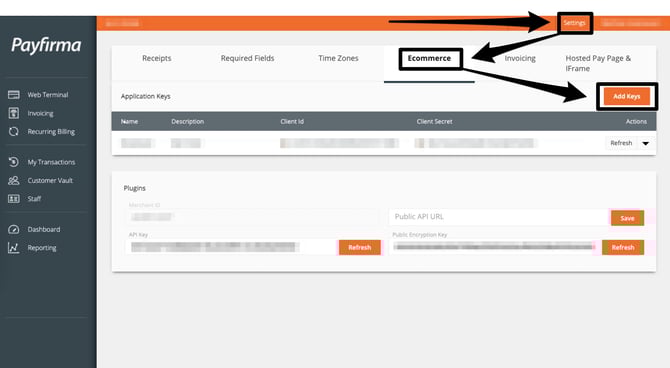Image resolution: width=670 pixels, height=368 pixels.
Task: Click the Actions column header
Action: (x=636, y=121)
